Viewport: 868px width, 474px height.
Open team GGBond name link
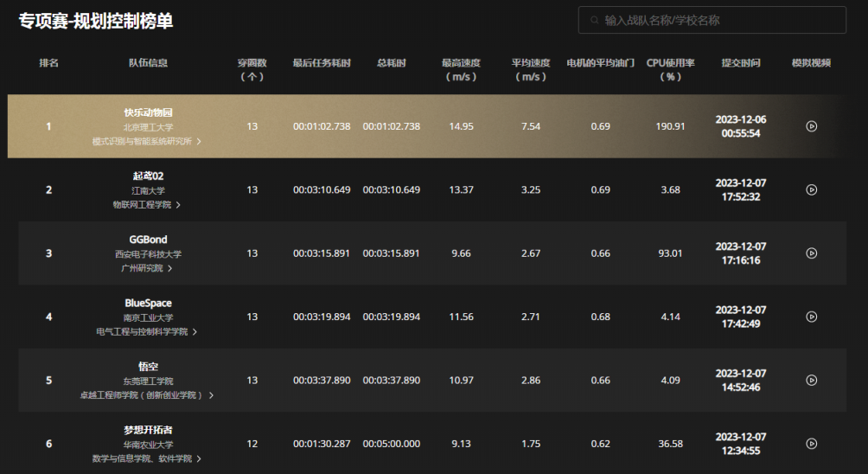(148, 240)
